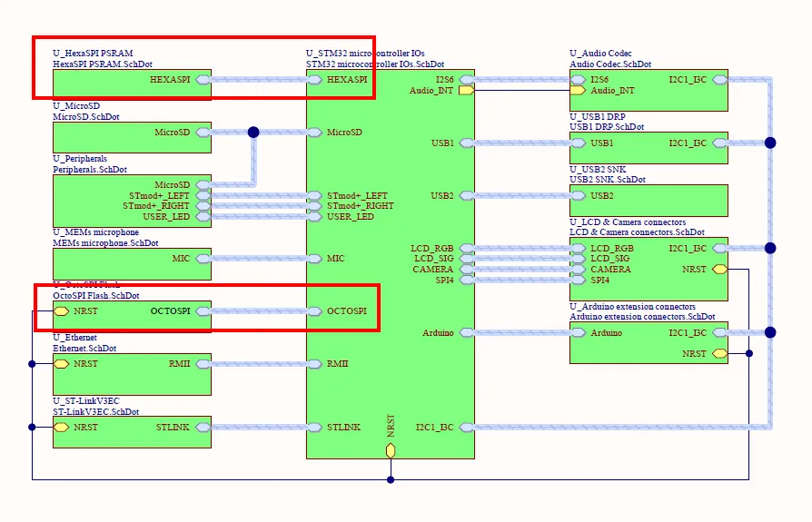Click NRST wire junction left of Ethernet sheet

[32, 364]
